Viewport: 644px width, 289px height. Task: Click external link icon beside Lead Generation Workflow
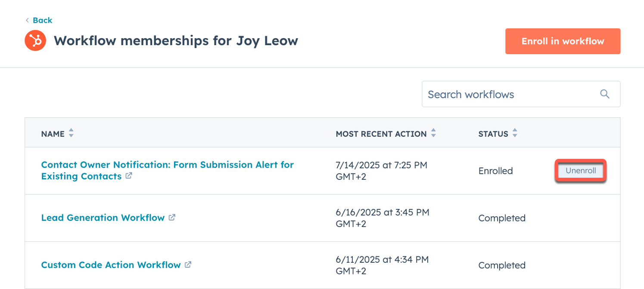point(172,218)
